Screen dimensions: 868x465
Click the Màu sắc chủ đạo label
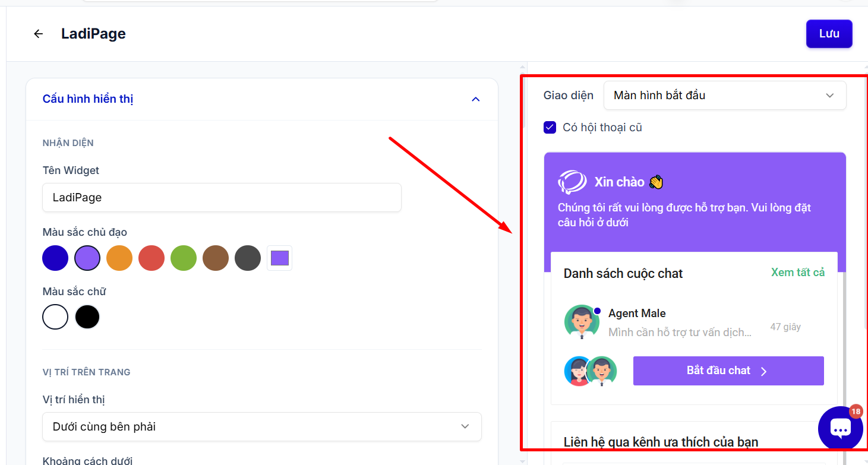[x=85, y=232]
